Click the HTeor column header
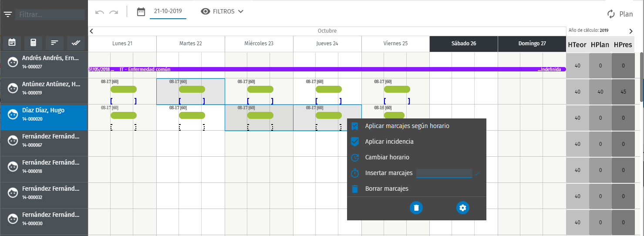The image size is (644, 236). point(577,44)
